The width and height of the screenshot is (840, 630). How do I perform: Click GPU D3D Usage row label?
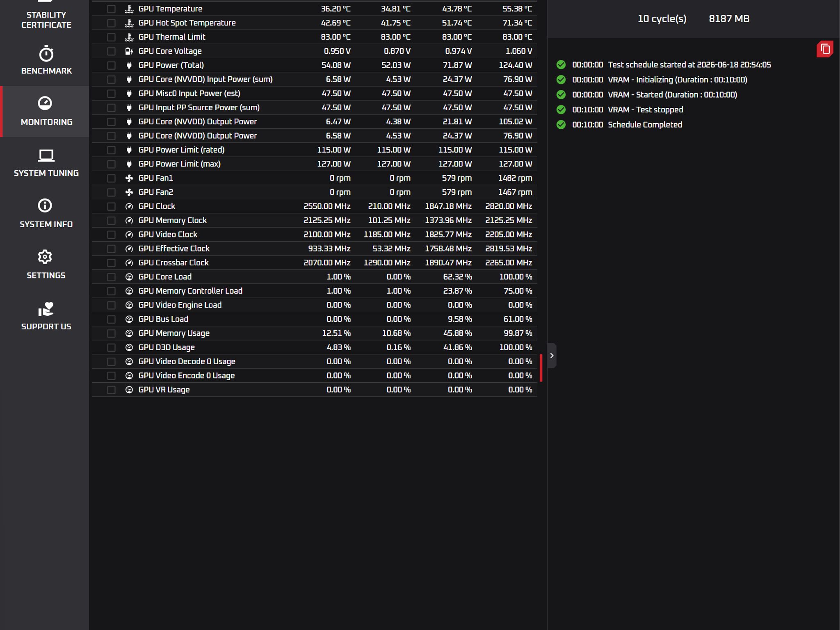[x=167, y=347]
